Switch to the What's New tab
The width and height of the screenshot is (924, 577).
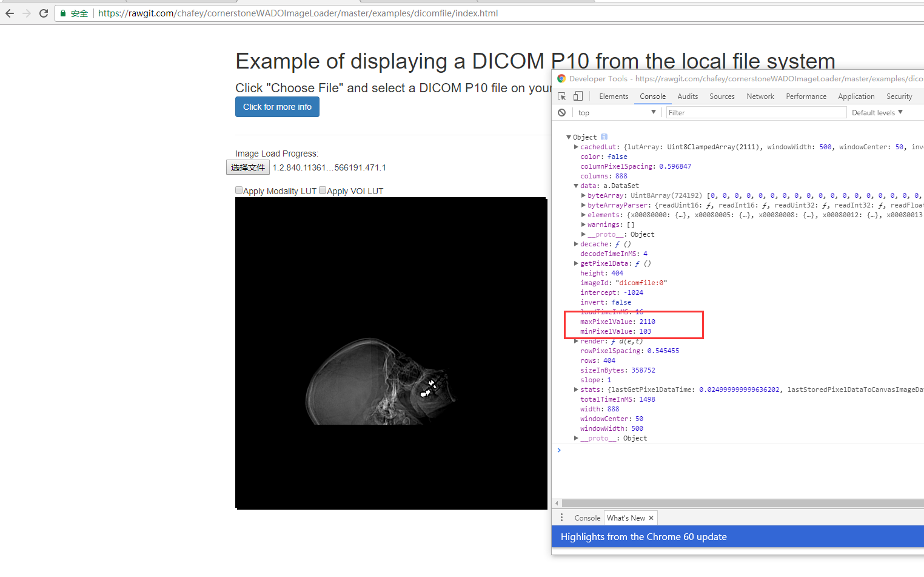point(626,517)
